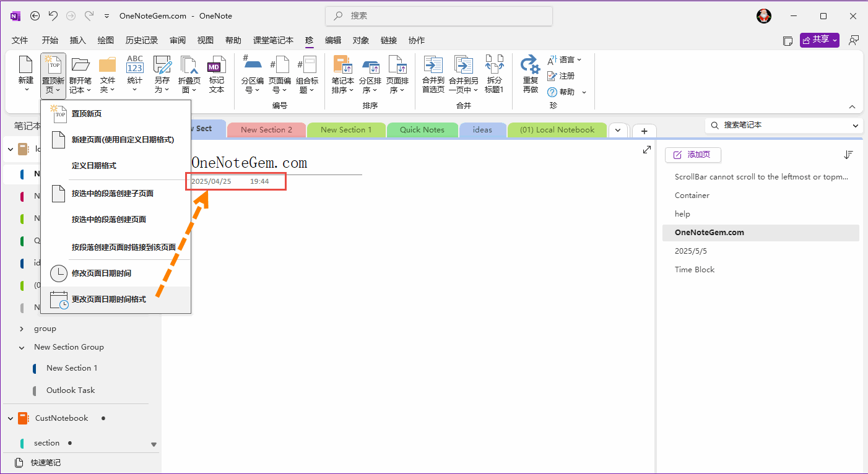Click the 注册 register item

(x=561, y=75)
